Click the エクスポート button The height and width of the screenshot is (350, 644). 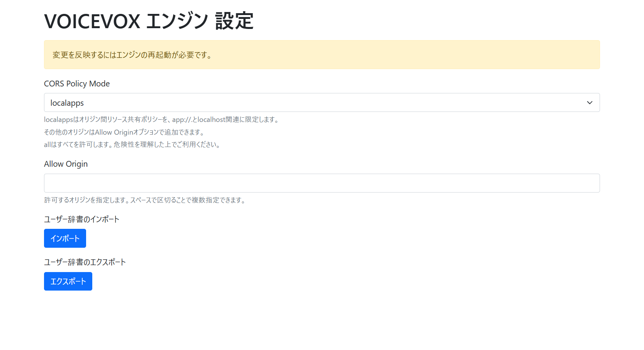tap(68, 281)
